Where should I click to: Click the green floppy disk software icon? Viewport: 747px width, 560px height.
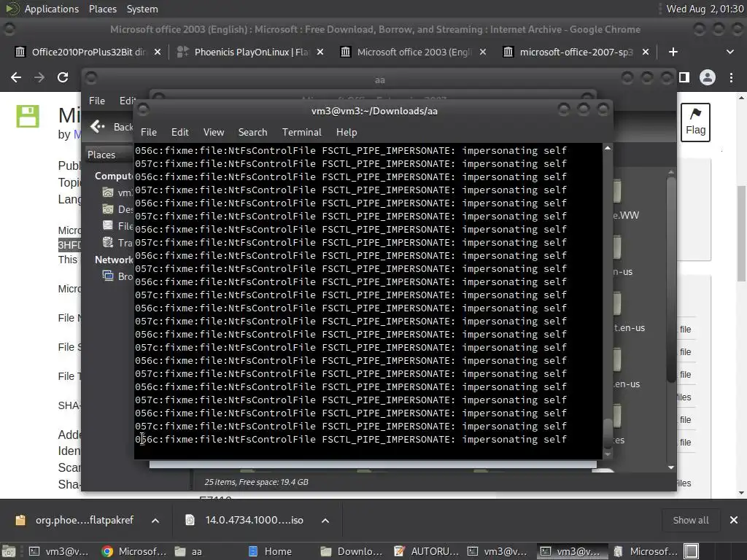click(28, 116)
